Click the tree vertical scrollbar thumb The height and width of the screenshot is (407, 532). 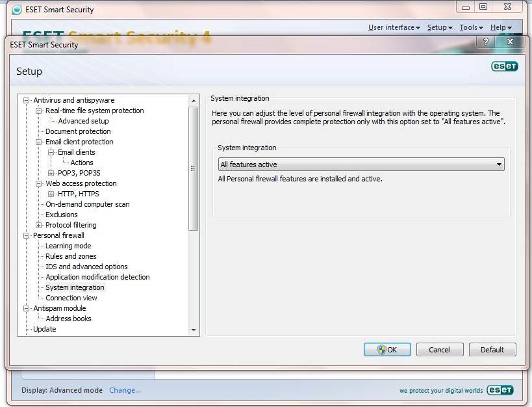tap(194, 168)
